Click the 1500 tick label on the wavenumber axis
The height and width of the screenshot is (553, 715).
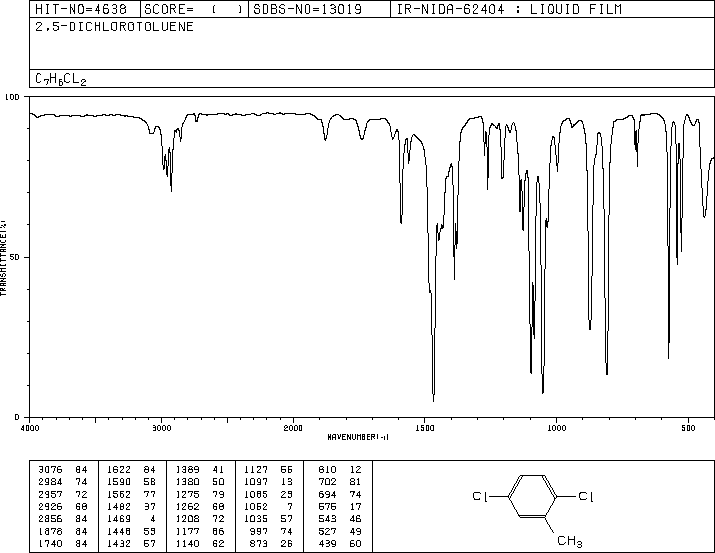425,428
